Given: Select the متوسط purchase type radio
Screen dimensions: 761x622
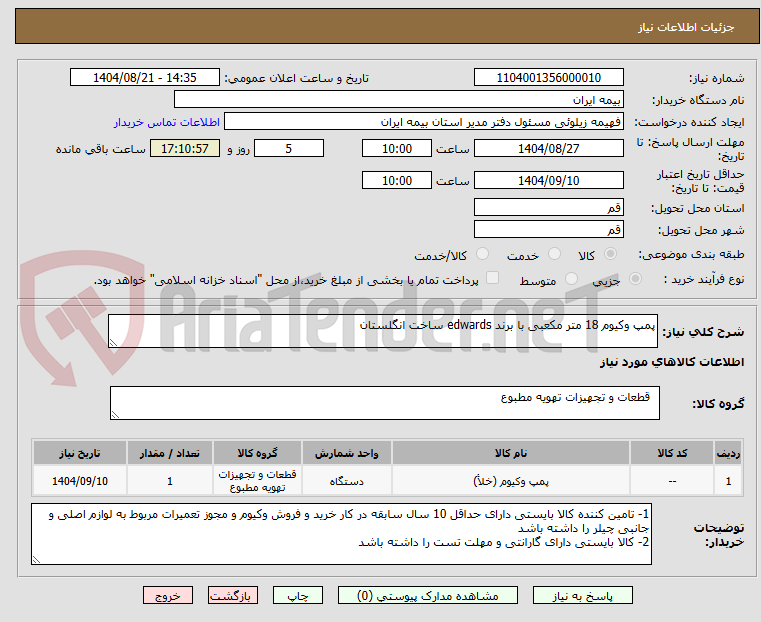Looking at the screenshot, I should tap(571, 278).
